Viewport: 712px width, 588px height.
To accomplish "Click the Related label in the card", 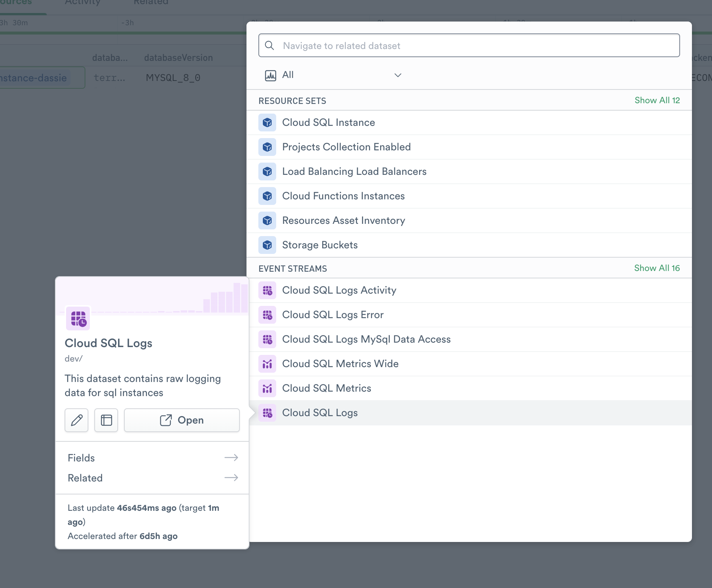I will pyautogui.click(x=85, y=478).
